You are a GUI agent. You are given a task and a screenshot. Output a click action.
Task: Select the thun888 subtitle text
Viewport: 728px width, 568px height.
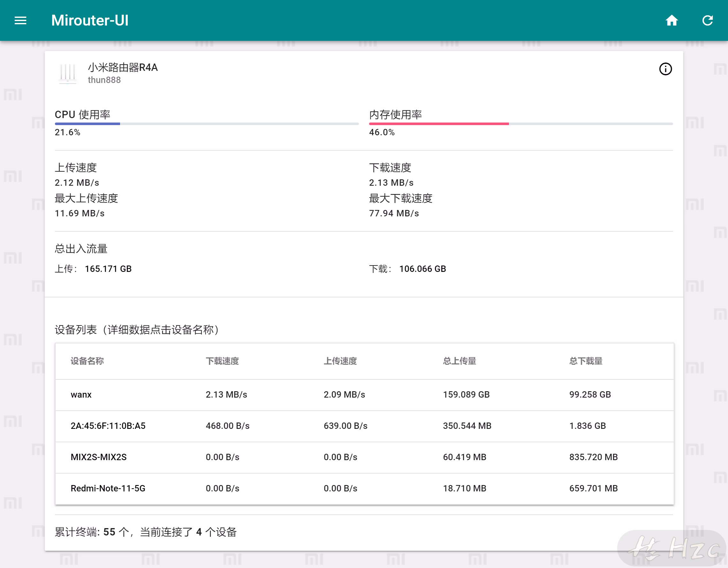tap(104, 80)
